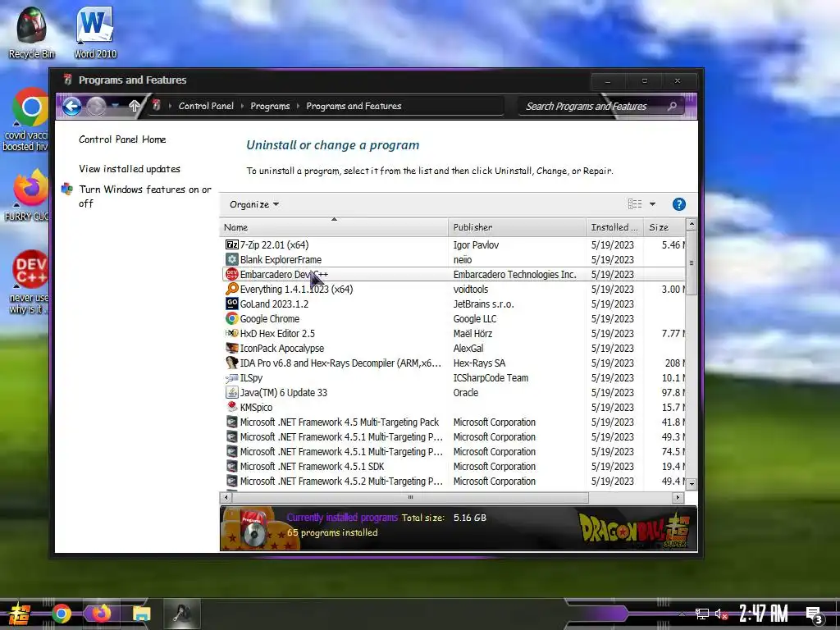
Task: Click the Everything magnifier program icon
Action: (x=232, y=290)
